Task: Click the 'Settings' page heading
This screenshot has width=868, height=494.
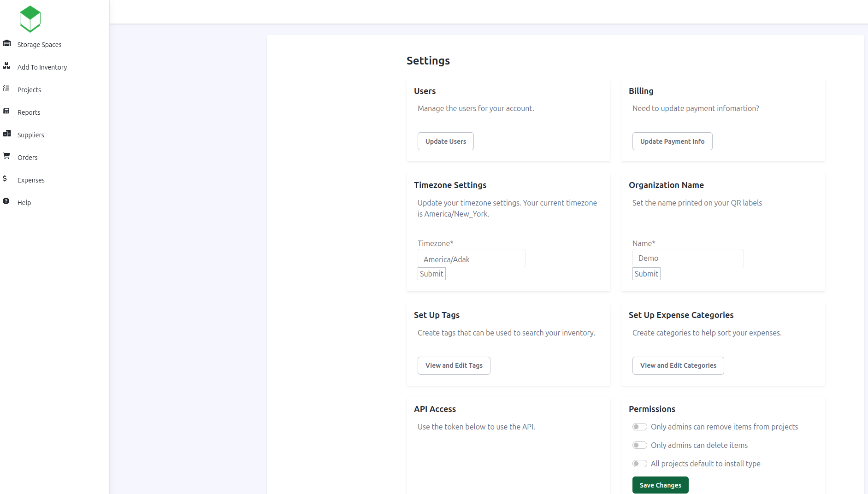Action: pos(428,61)
